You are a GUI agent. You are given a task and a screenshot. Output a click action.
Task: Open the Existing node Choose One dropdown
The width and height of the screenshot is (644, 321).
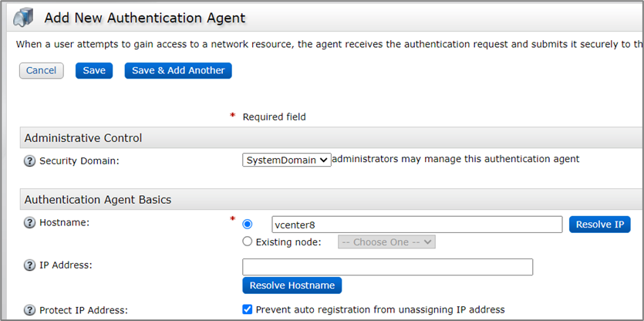coord(386,242)
